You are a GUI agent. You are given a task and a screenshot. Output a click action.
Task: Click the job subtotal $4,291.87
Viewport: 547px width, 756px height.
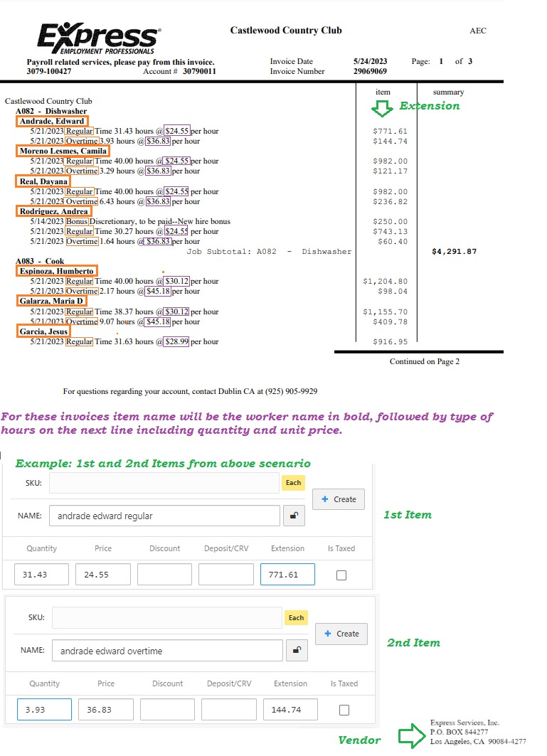(x=454, y=251)
